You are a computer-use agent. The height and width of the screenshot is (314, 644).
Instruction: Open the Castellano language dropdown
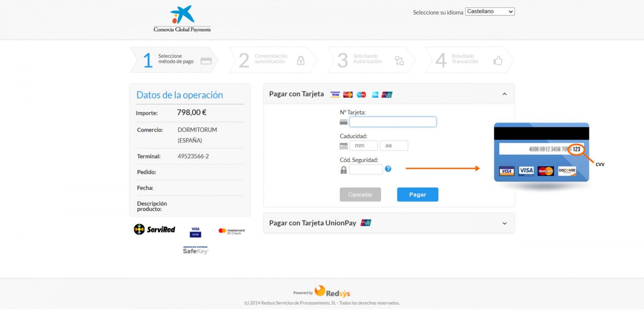(x=490, y=11)
